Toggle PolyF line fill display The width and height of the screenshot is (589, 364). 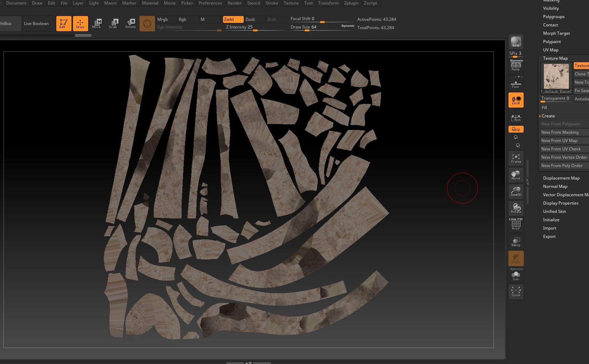click(516, 225)
